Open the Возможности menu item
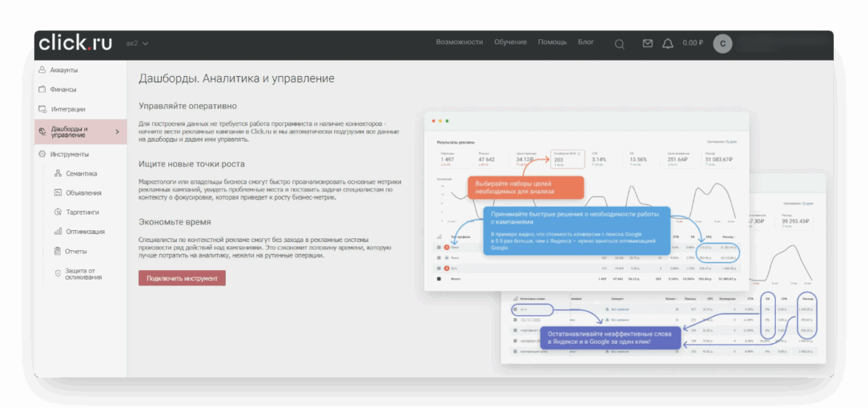This screenshot has height=408, width=868. 459,42
